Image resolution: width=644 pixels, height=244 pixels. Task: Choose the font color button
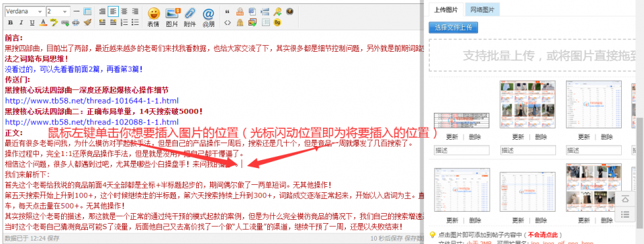(x=43, y=22)
